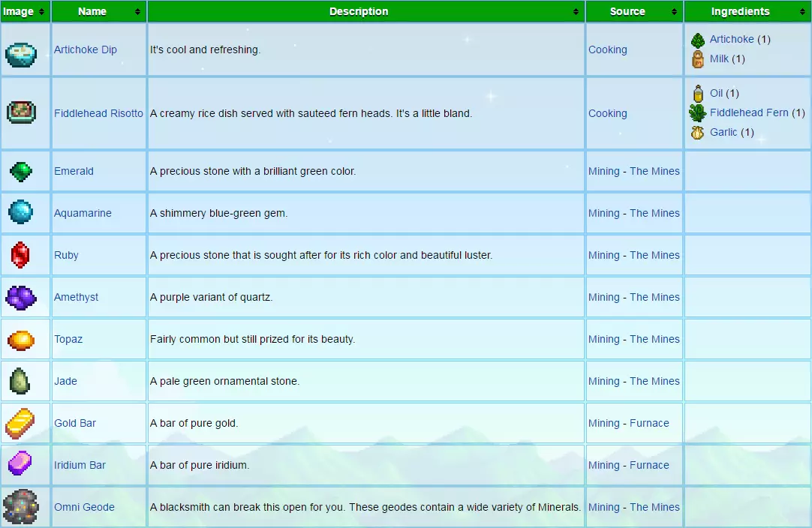Click the text "A bar of pure gold."
Screen dimensions: 812x528
click(194, 423)
